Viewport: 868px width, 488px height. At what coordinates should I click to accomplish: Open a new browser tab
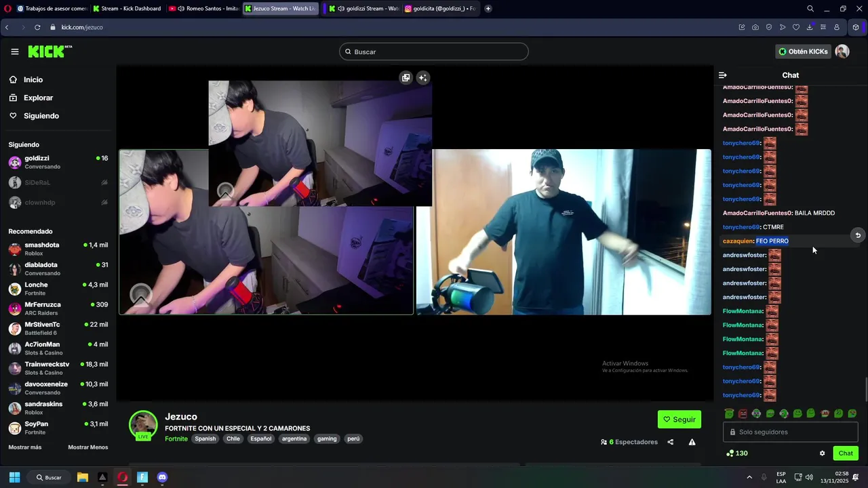(x=488, y=9)
